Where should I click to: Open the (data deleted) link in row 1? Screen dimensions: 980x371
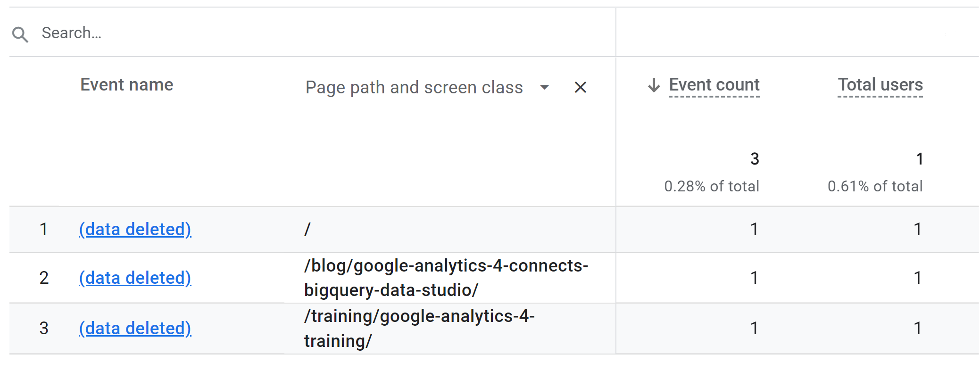135,230
